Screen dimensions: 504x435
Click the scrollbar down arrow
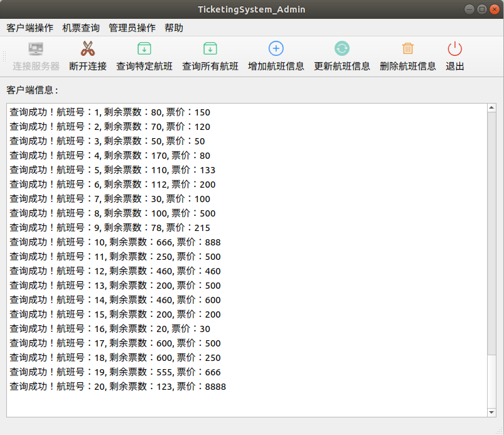click(491, 412)
